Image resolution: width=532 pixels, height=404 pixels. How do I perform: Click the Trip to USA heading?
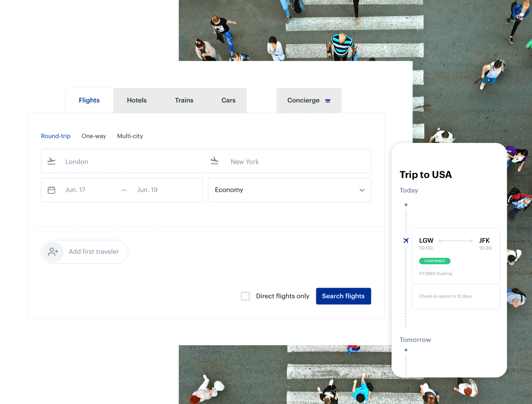point(426,175)
